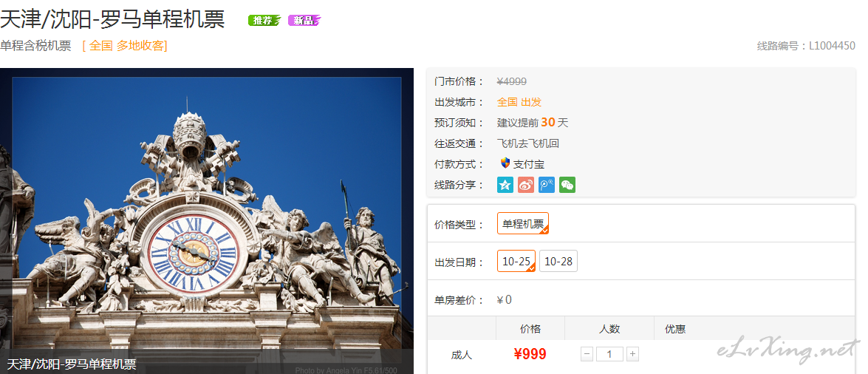868x374 pixels.
Task: Choose departure date 10-25
Action: click(516, 261)
